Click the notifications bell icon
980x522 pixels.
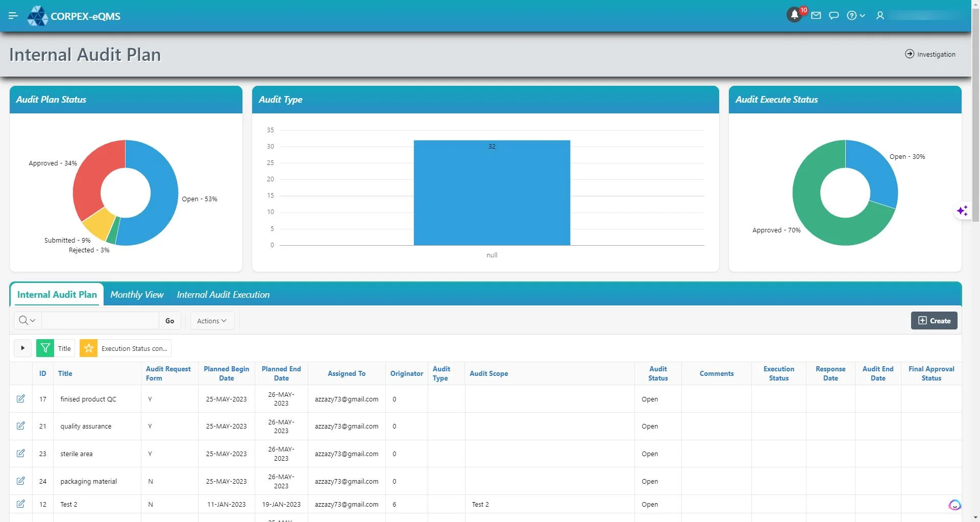point(794,16)
